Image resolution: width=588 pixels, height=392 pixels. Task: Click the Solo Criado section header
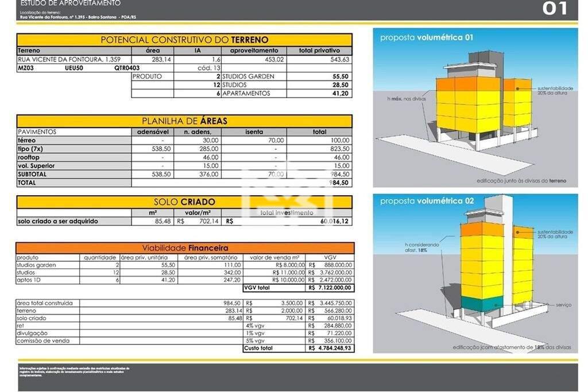184,202
